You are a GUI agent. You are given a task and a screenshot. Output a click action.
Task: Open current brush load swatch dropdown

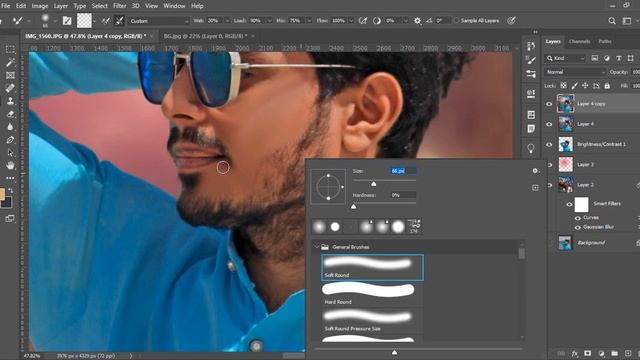(x=94, y=21)
